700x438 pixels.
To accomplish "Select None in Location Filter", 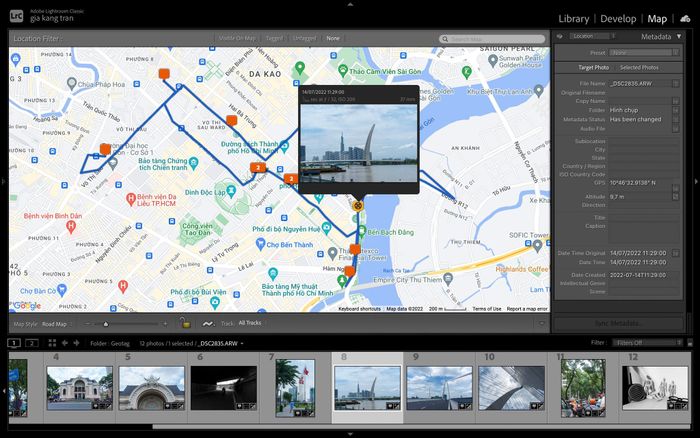I will (x=333, y=38).
